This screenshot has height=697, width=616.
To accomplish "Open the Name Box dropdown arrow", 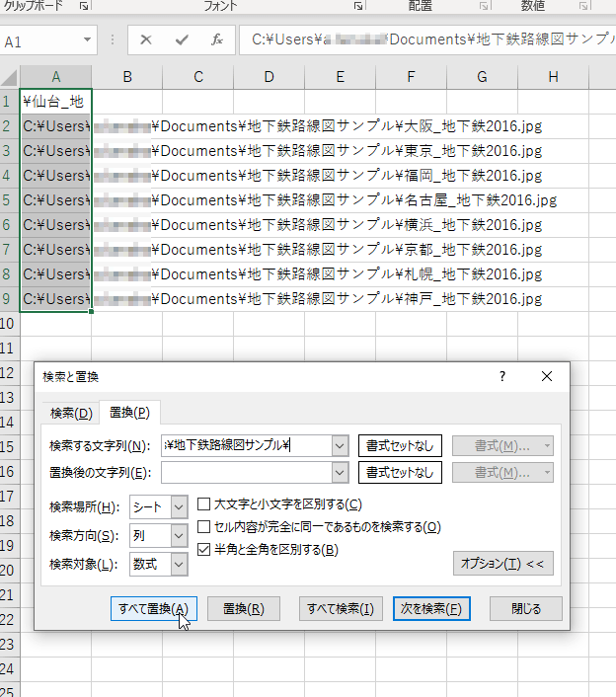I will pyautogui.click(x=88, y=41).
